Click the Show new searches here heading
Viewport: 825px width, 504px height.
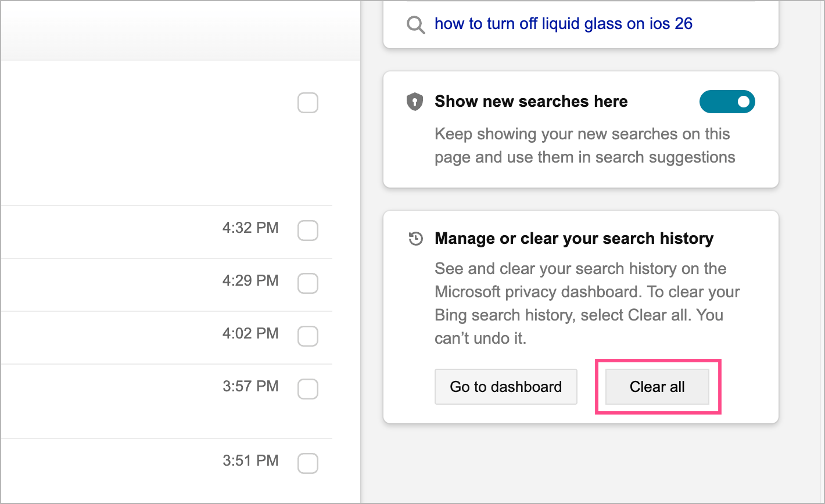[531, 102]
